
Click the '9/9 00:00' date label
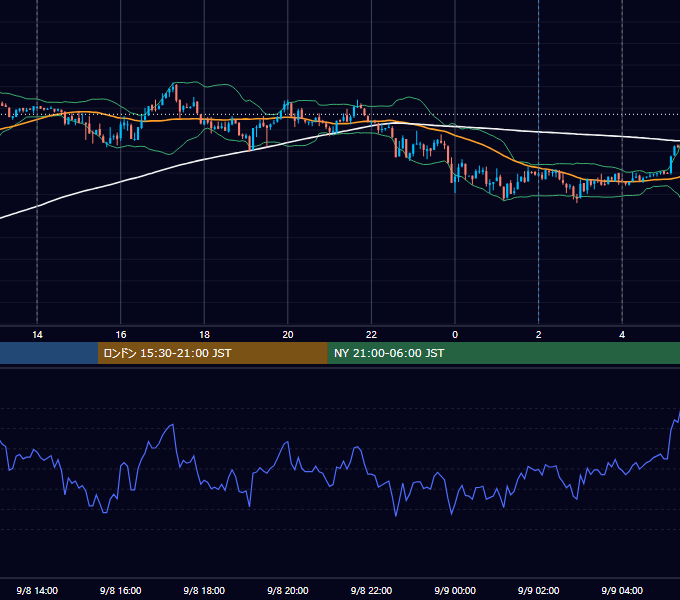(x=455, y=590)
